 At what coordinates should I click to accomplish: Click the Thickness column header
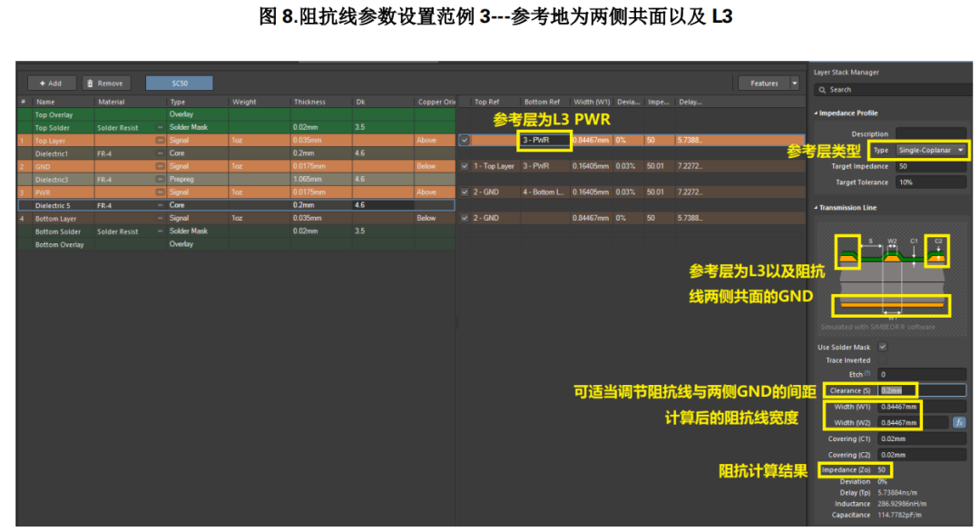(310, 102)
